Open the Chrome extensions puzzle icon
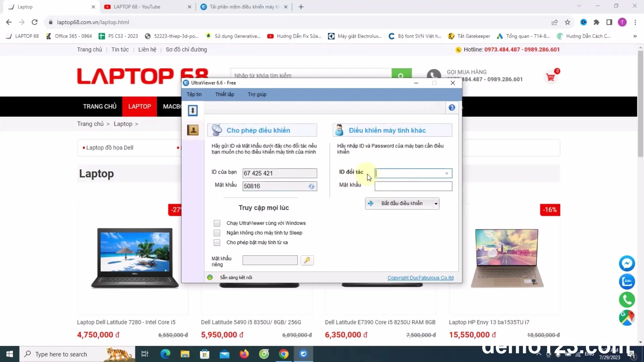644x362 pixels. click(596, 22)
